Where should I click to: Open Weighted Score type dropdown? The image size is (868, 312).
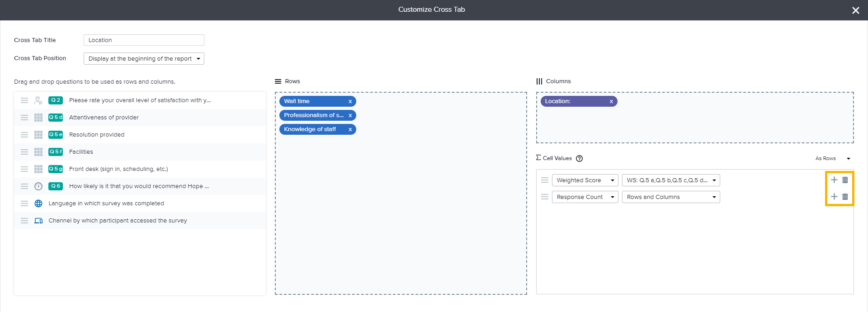pyautogui.click(x=585, y=180)
